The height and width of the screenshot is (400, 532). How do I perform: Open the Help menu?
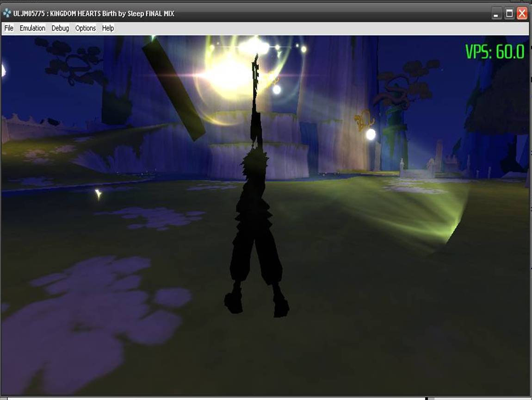click(x=108, y=28)
